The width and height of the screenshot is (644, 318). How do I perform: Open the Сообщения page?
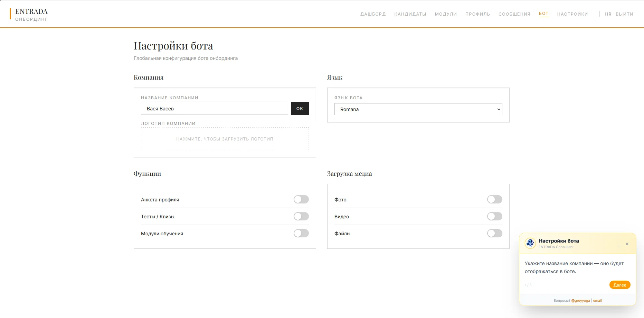click(514, 14)
